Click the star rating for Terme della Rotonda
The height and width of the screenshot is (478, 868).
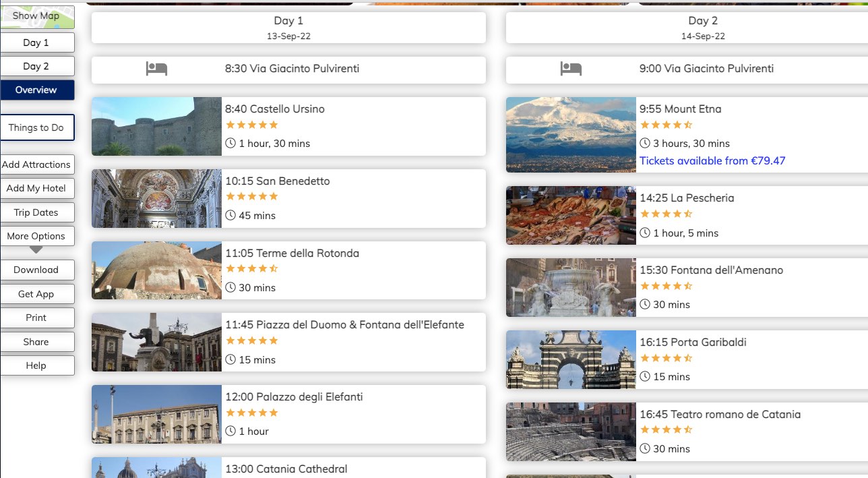(252, 269)
